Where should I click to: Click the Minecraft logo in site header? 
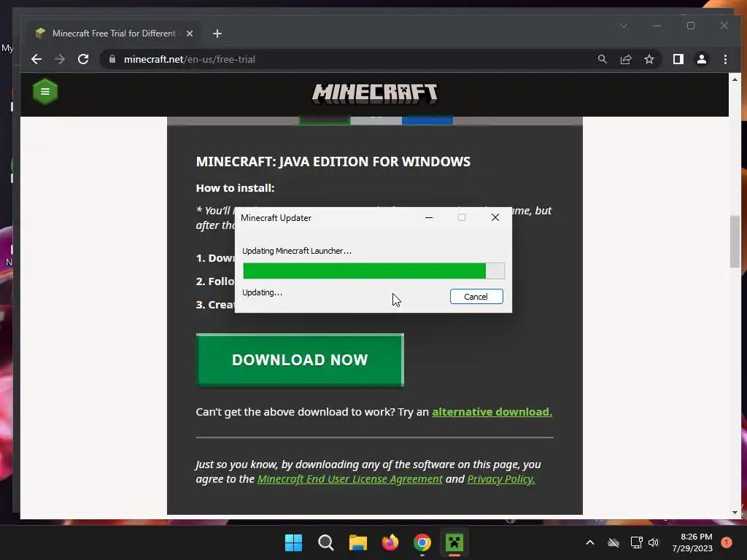pyautogui.click(x=374, y=93)
